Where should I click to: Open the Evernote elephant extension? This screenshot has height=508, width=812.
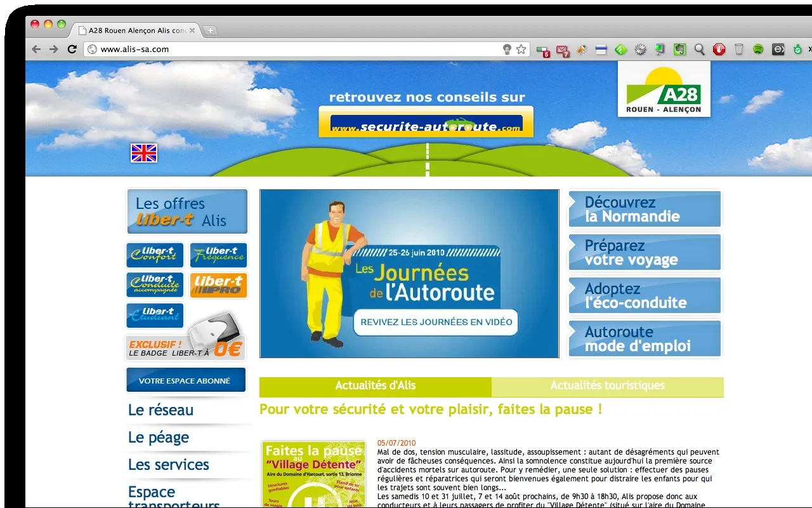point(680,49)
